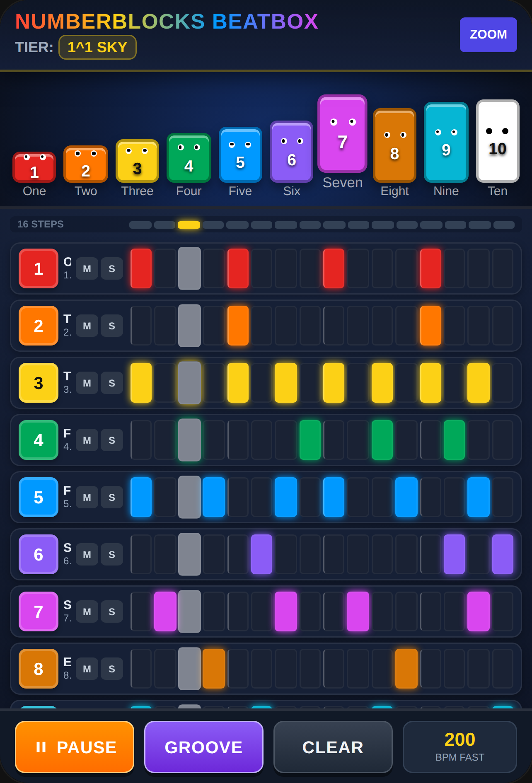Turn off track 8 last orange step
Screen dimensions: 532x783
tap(406, 669)
